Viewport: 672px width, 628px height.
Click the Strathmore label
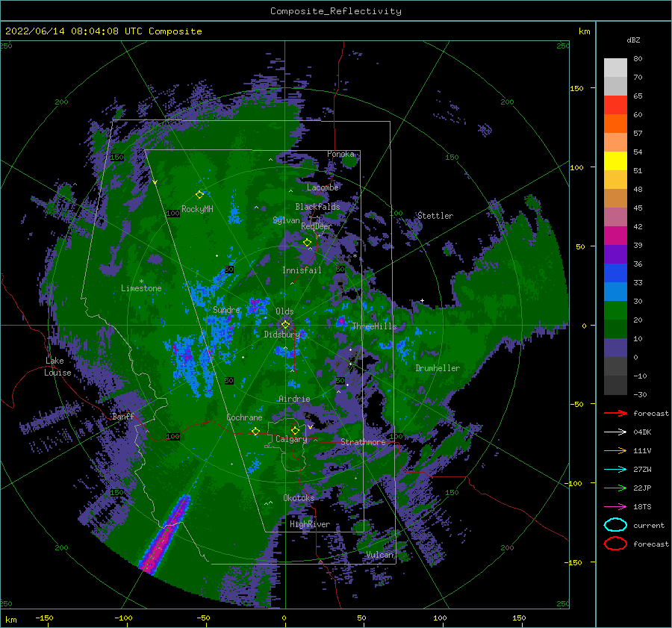(363, 442)
